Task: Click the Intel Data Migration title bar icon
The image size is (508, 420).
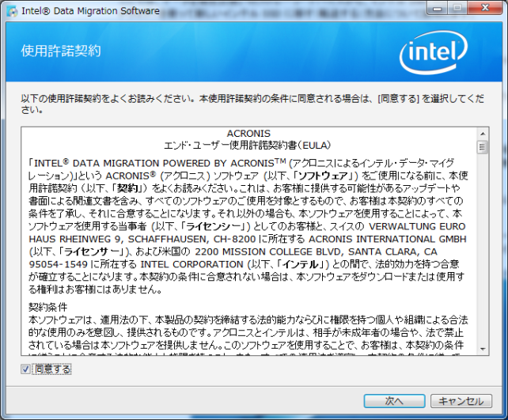Action: click(11, 11)
